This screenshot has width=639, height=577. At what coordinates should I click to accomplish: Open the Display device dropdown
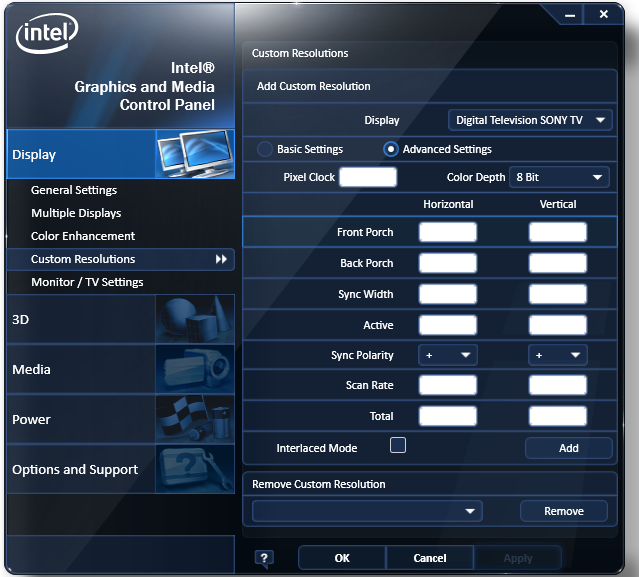[530, 120]
